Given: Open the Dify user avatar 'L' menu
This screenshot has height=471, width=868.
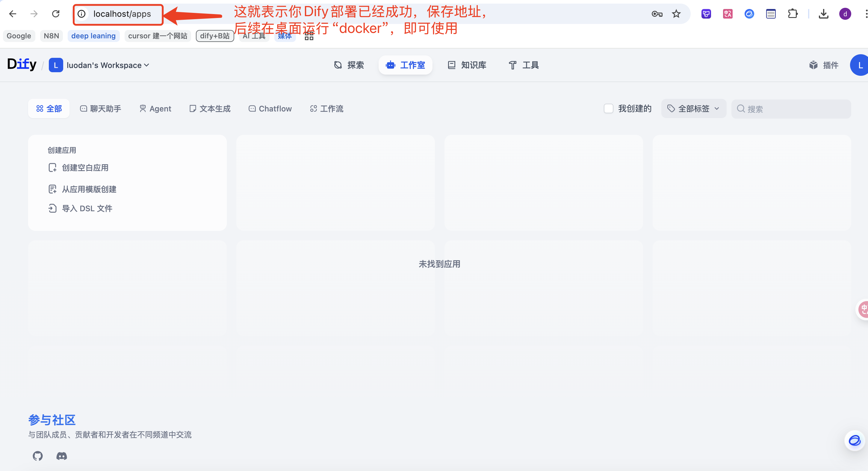Looking at the screenshot, I should [860, 65].
